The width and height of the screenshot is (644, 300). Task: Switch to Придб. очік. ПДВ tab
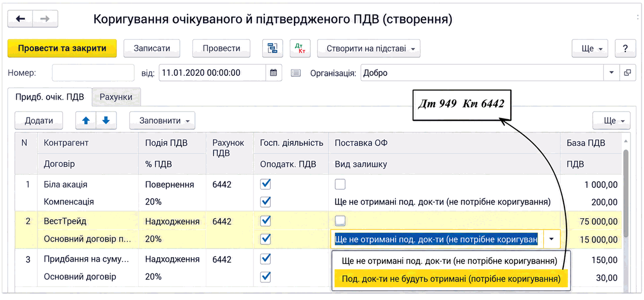point(50,97)
